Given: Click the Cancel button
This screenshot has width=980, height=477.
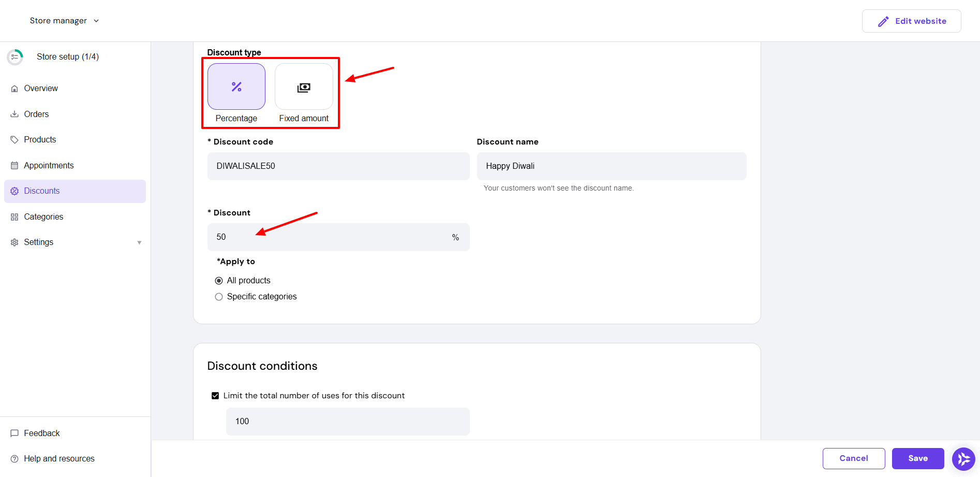Looking at the screenshot, I should 853,458.
